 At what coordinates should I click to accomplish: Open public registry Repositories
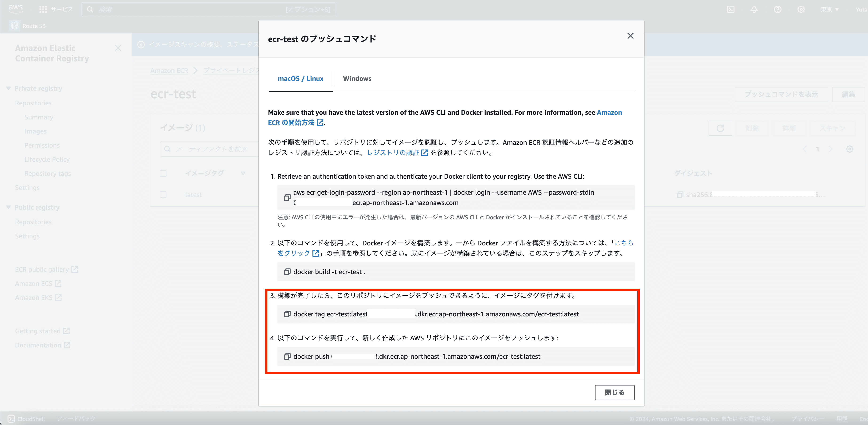coord(33,222)
